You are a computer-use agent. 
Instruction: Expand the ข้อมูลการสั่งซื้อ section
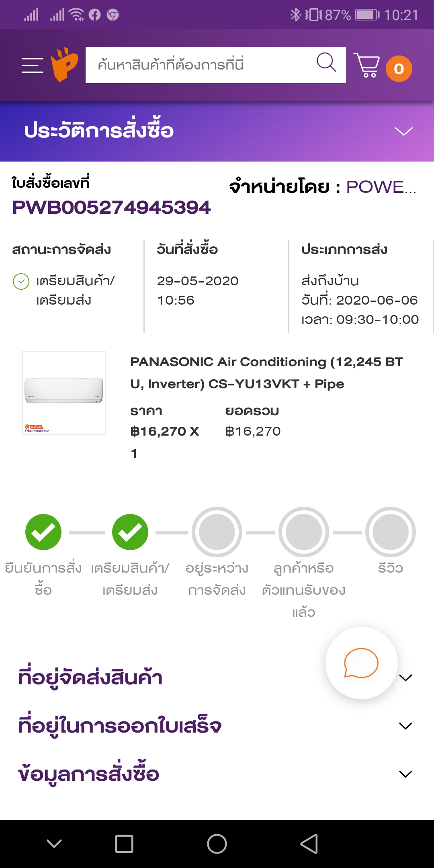click(405, 774)
